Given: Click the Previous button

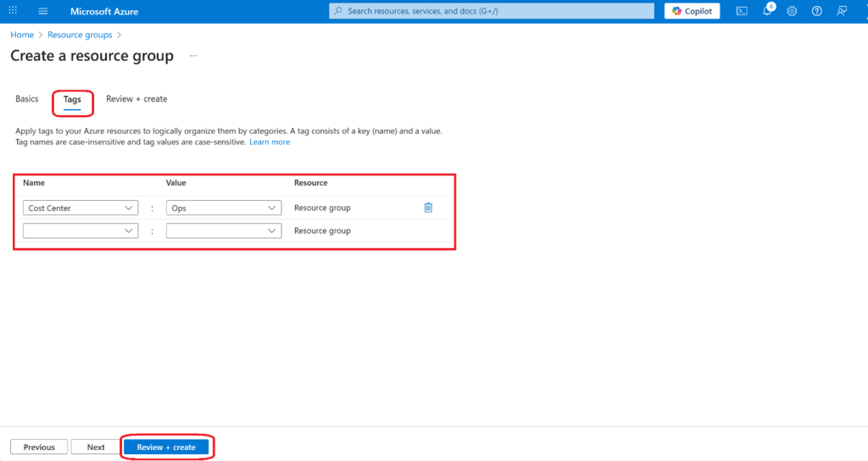Looking at the screenshot, I should 39,447.
